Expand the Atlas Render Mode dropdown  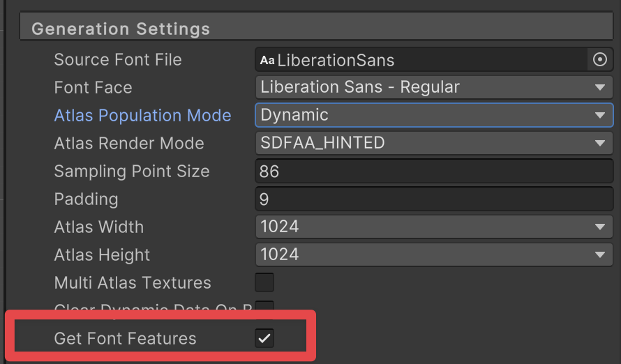click(433, 143)
